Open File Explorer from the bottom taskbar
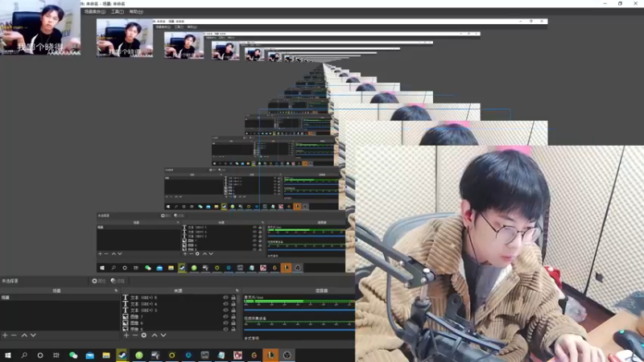644x362 pixels. click(106, 356)
